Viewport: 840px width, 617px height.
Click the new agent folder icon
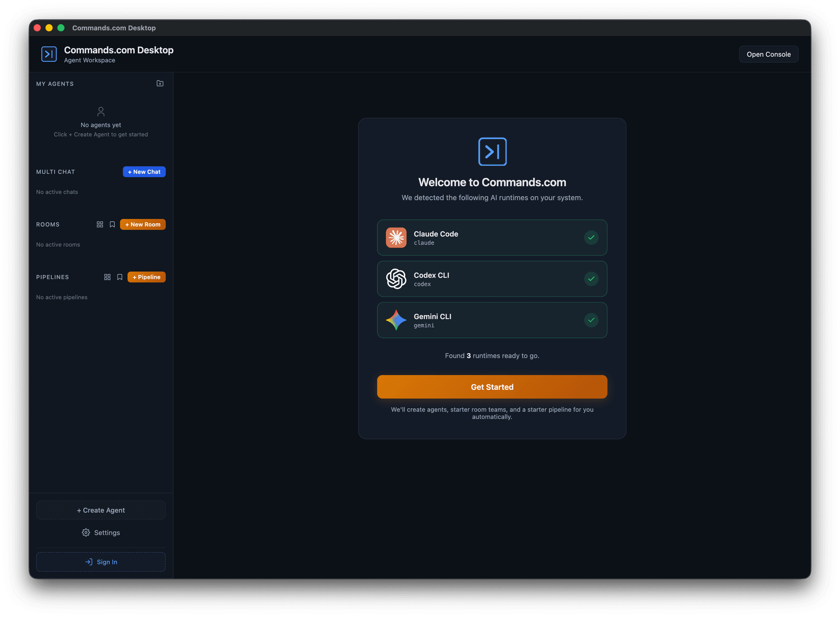pos(160,84)
